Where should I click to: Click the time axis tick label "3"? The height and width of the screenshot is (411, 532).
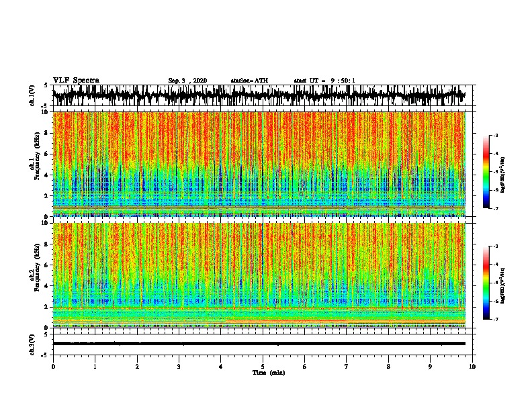(x=179, y=367)
